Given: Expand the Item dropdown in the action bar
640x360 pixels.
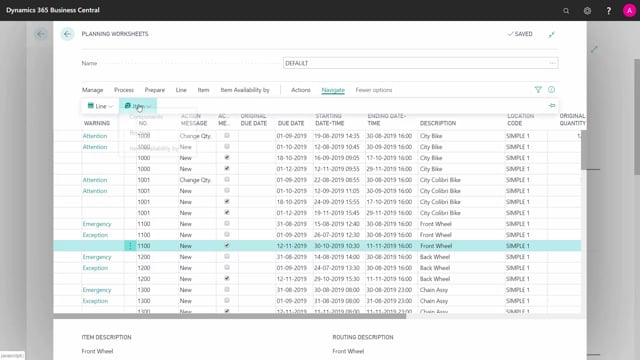Looking at the screenshot, I should (138, 106).
